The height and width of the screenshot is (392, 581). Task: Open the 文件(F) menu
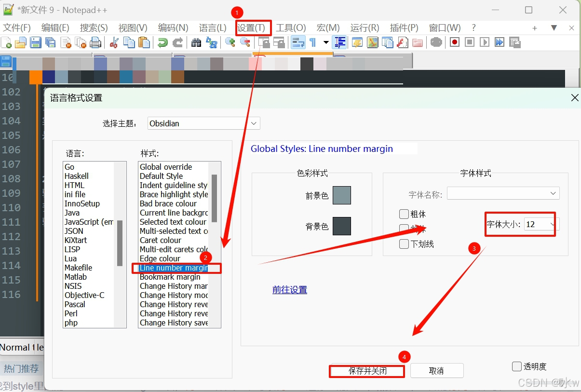click(17, 28)
